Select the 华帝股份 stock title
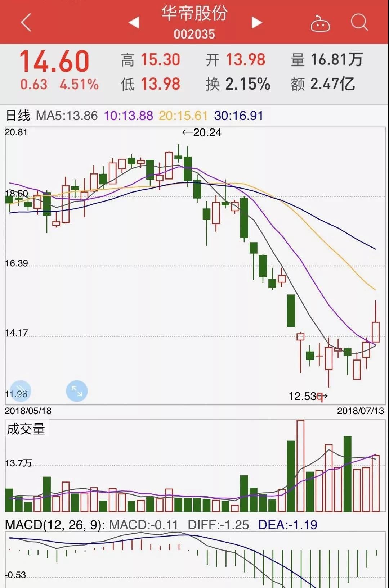Image resolution: width=389 pixels, height=588 pixels. tap(194, 13)
